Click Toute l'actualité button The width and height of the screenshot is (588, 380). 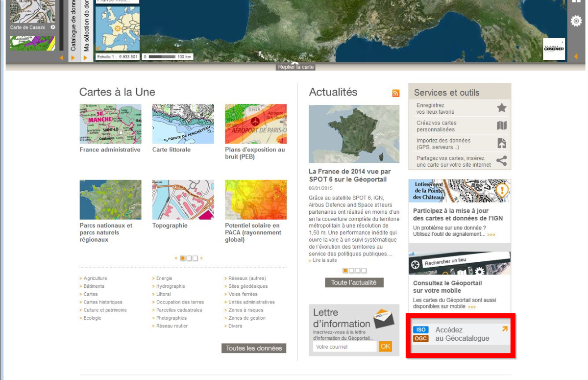[354, 282]
